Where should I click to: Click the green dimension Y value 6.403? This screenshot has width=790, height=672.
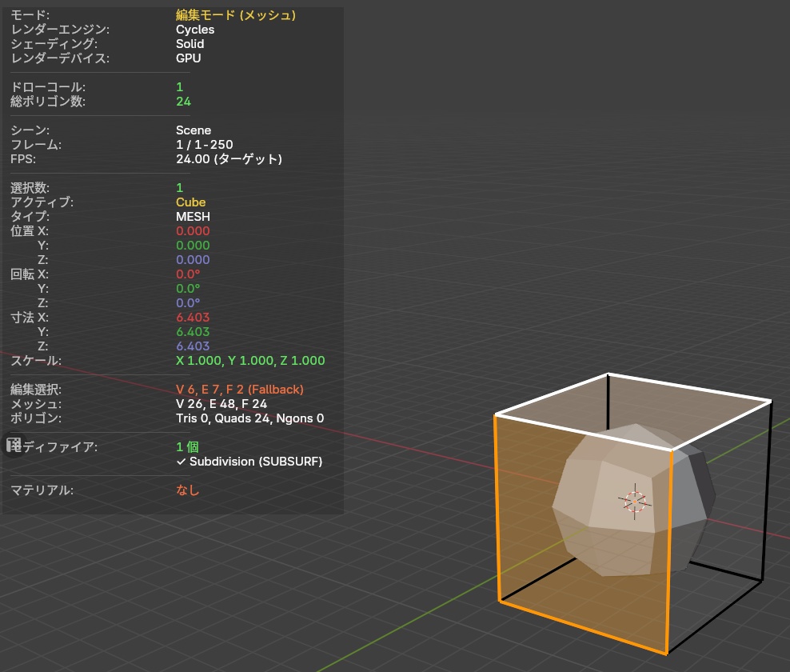(x=193, y=332)
